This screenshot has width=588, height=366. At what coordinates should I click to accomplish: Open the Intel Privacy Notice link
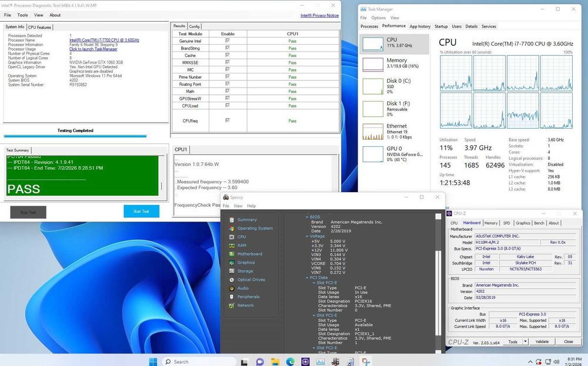319,15
